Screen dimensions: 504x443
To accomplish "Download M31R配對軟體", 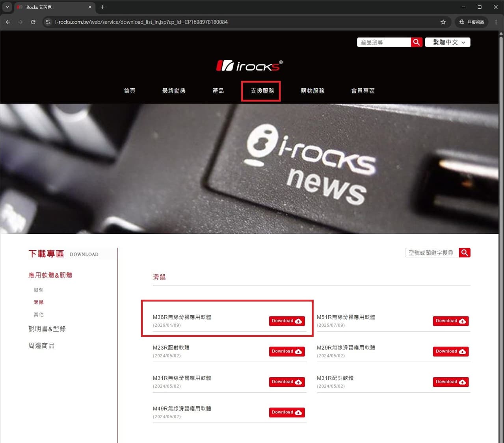I will pyautogui.click(x=451, y=382).
